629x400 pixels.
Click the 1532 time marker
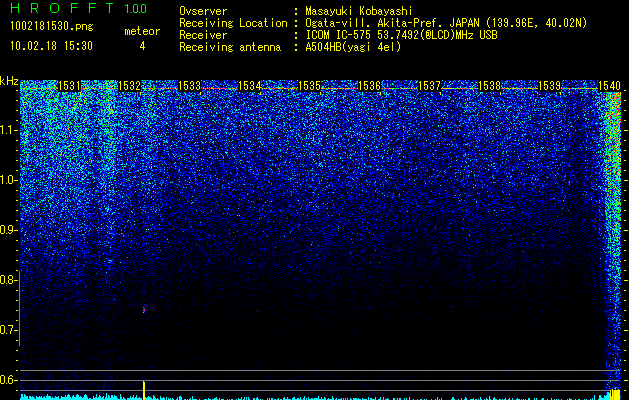pos(130,86)
